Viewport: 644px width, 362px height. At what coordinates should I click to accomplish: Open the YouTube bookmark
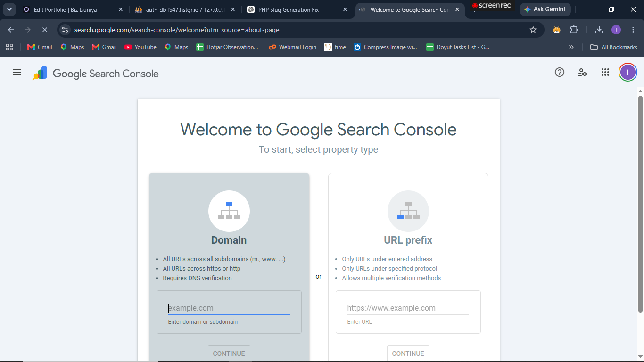(x=140, y=47)
